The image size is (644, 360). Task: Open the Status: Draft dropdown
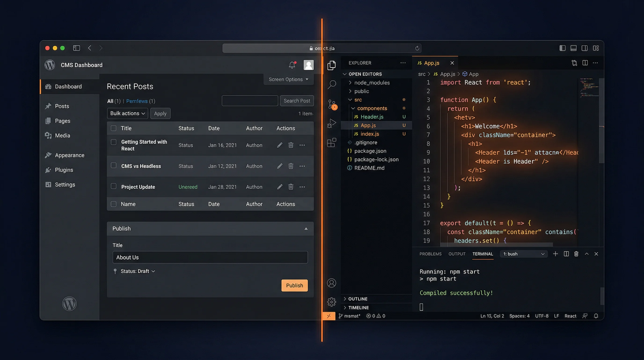tap(138, 271)
